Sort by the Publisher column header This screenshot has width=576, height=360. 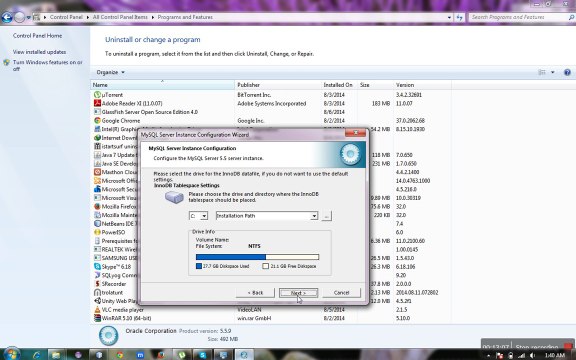pyautogui.click(x=278, y=85)
